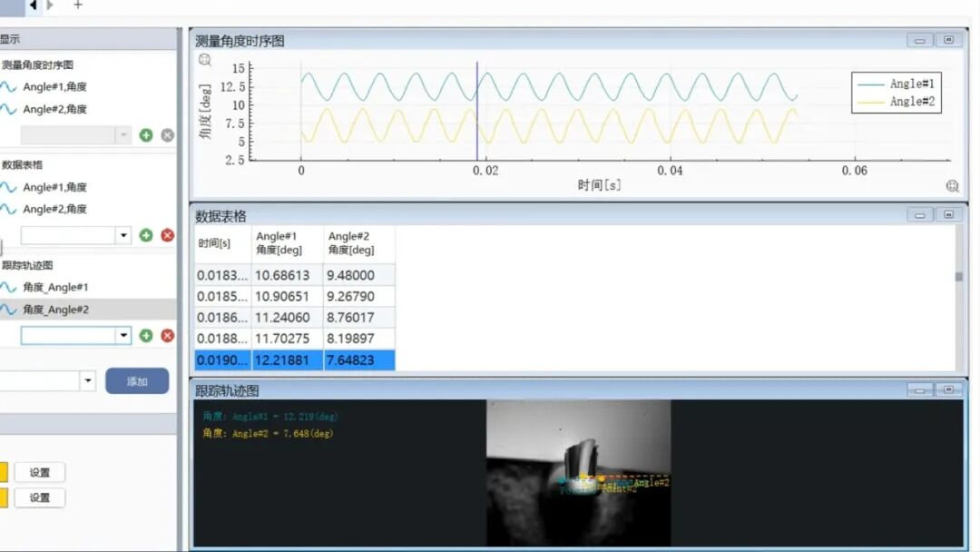Image resolution: width=980 pixels, height=552 pixels.
Task: Select table row with Angle#1 value 11.24060
Action: [287, 318]
